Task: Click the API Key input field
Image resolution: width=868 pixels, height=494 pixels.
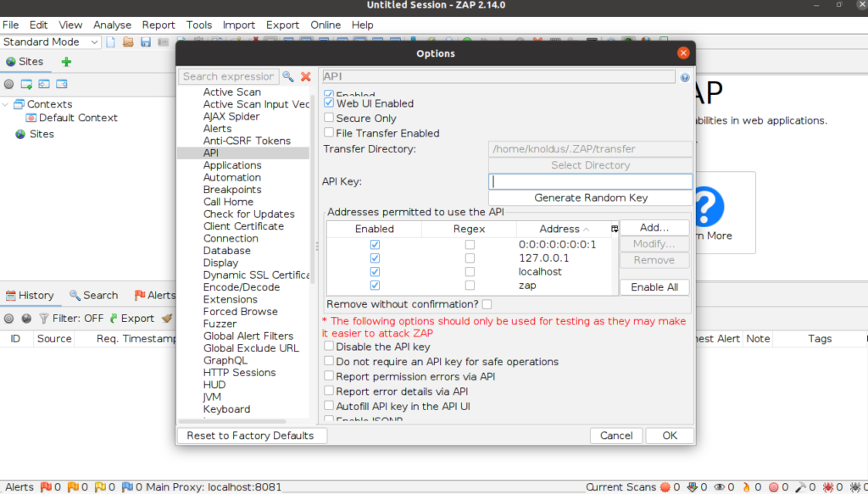Action: click(x=591, y=181)
